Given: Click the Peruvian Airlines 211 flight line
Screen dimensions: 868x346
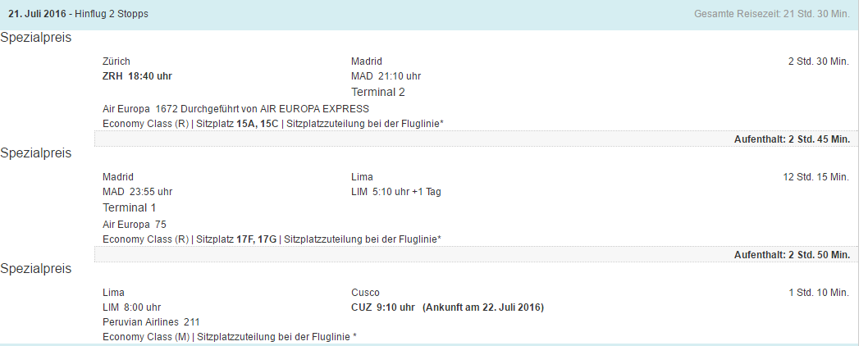Looking at the screenshot, I should pyautogui.click(x=151, y=322).
